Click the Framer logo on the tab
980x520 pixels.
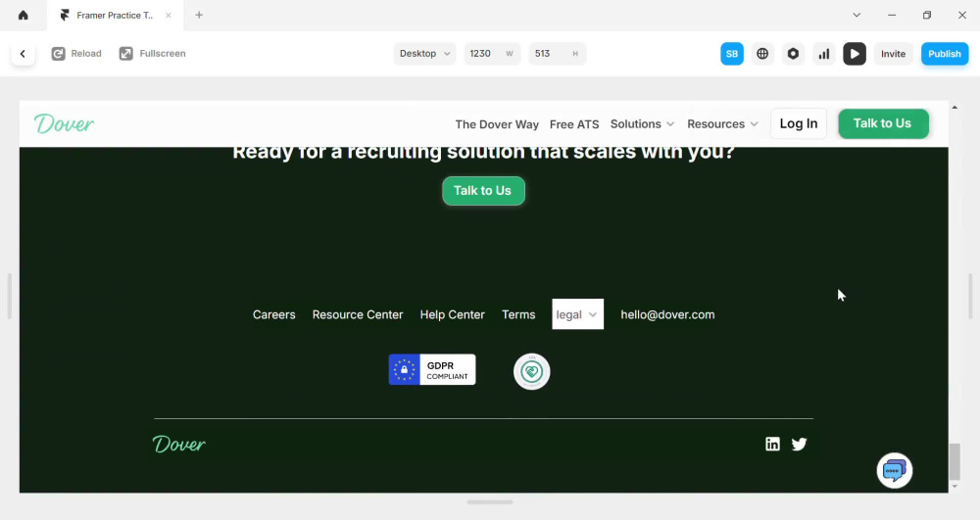65,15
